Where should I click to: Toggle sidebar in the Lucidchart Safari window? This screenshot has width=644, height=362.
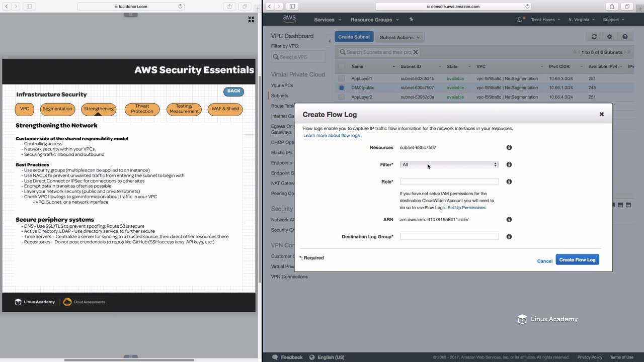click(x=29, y=7)
